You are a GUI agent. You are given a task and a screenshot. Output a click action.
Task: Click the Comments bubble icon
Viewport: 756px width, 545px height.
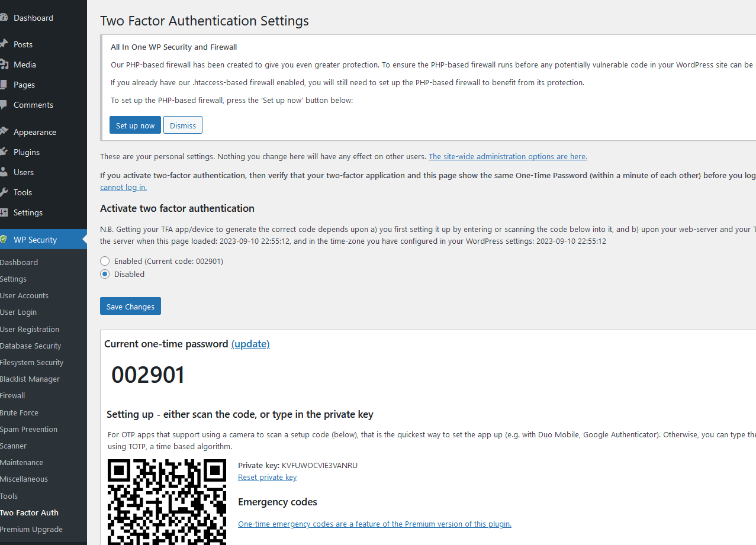[4, 105]
